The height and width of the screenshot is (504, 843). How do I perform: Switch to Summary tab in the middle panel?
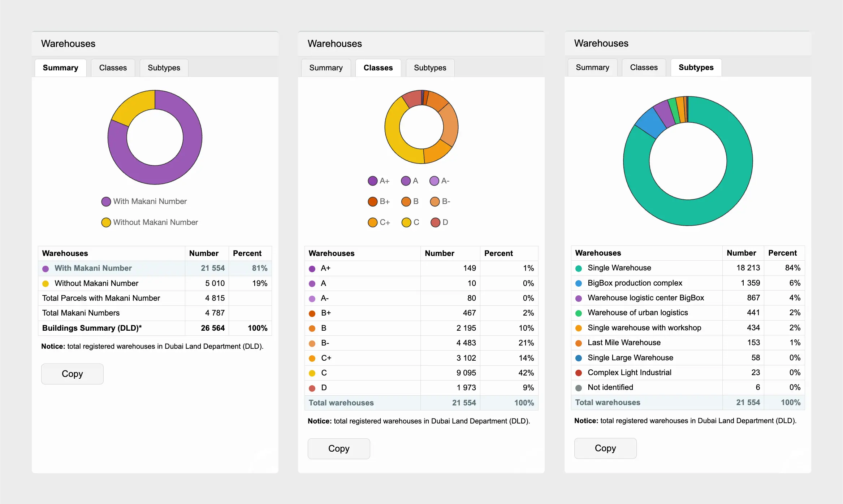326,68
